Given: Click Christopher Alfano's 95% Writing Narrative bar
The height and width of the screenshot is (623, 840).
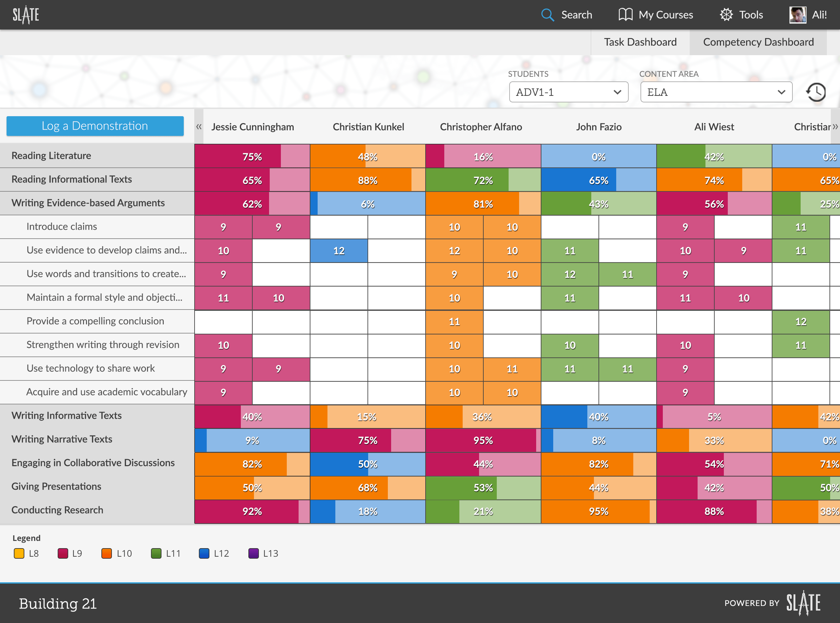Looking at the screenshot, I should tap(483, 440).
